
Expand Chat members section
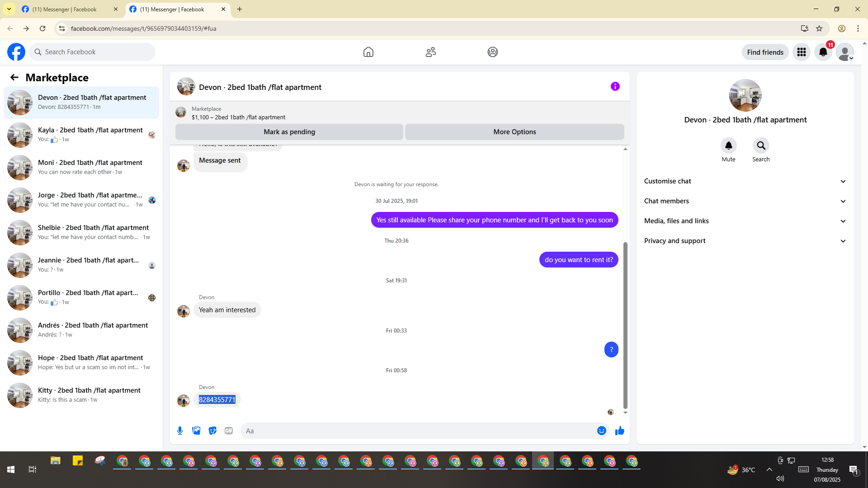[745, 201]
